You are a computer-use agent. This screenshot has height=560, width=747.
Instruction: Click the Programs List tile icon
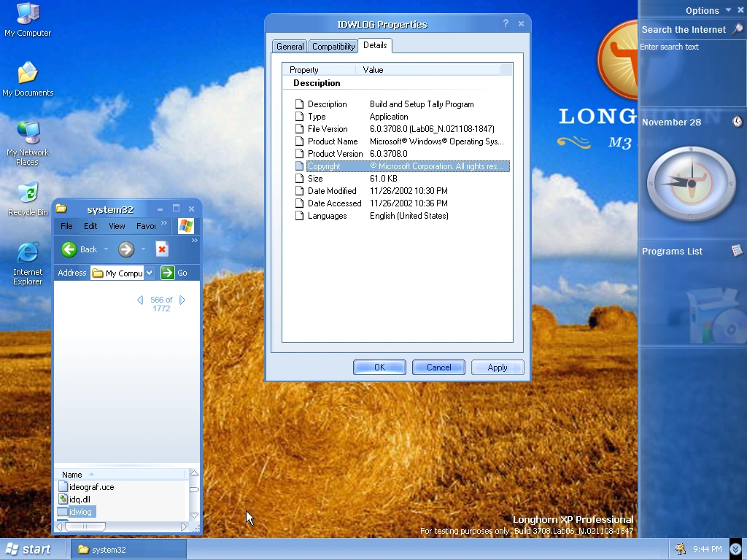(x=737, y=251)
